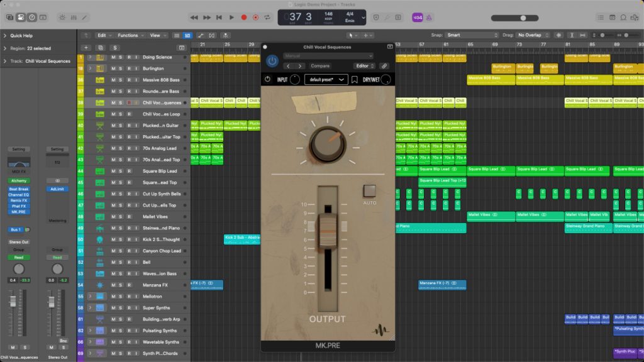The width and height of the screenshot is (644, 362).
Task: Open the Functions menu in tracks area
Action: coord(130,35)
